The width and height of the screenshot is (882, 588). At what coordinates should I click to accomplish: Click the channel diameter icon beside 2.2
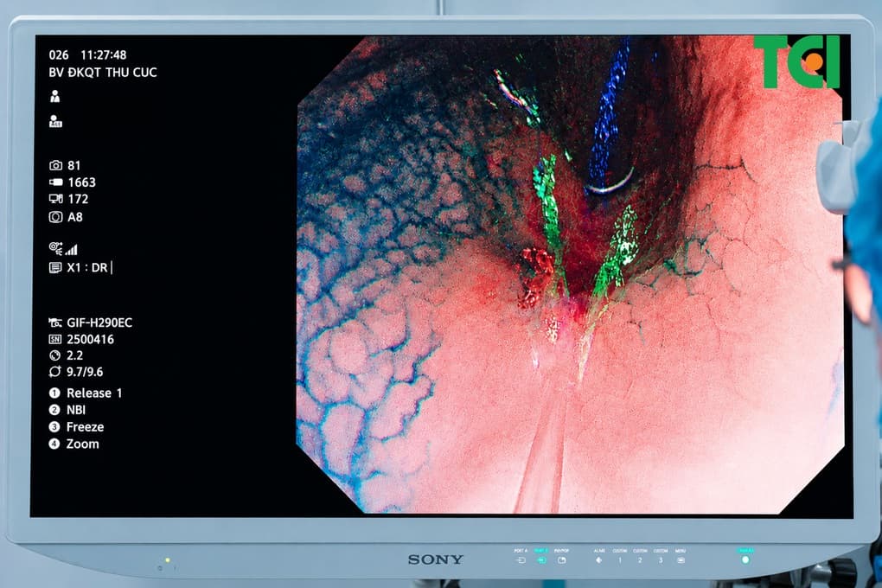(54, 355)
